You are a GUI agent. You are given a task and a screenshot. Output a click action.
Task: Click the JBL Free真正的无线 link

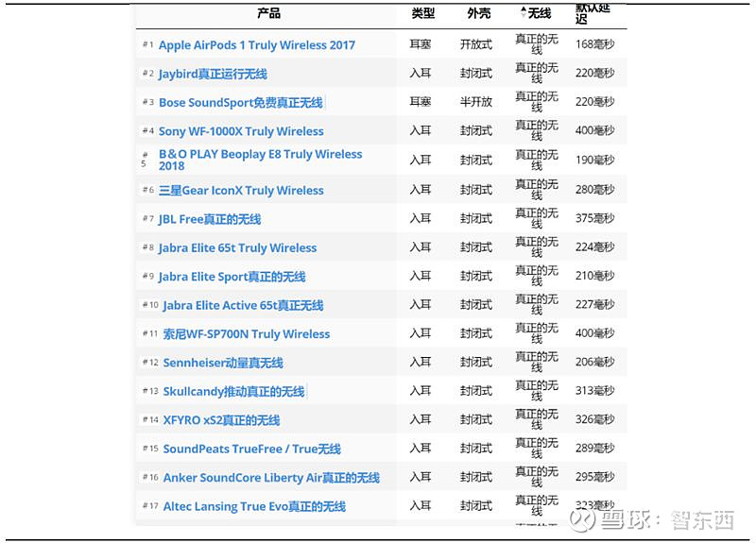pos(210,219)
